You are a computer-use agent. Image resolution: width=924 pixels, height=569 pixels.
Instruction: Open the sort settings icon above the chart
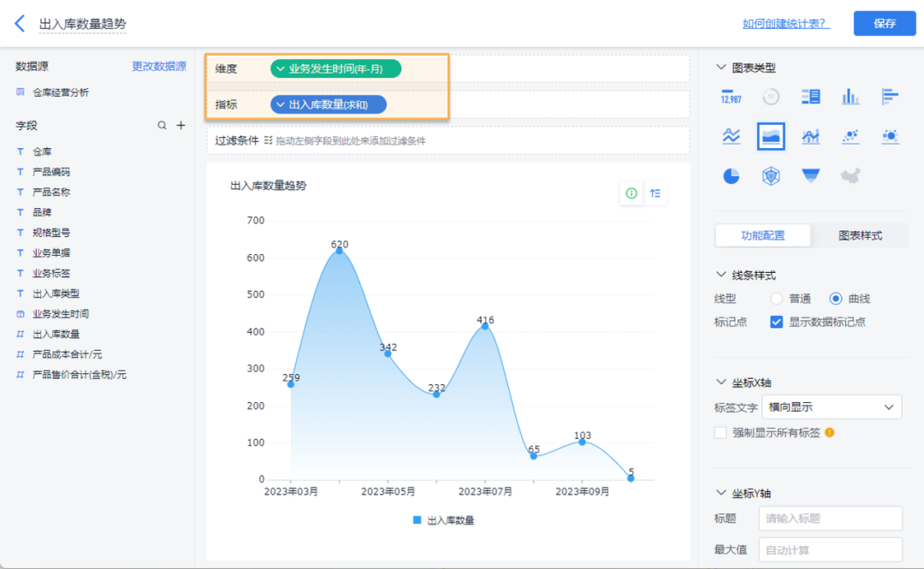[655, 193]
